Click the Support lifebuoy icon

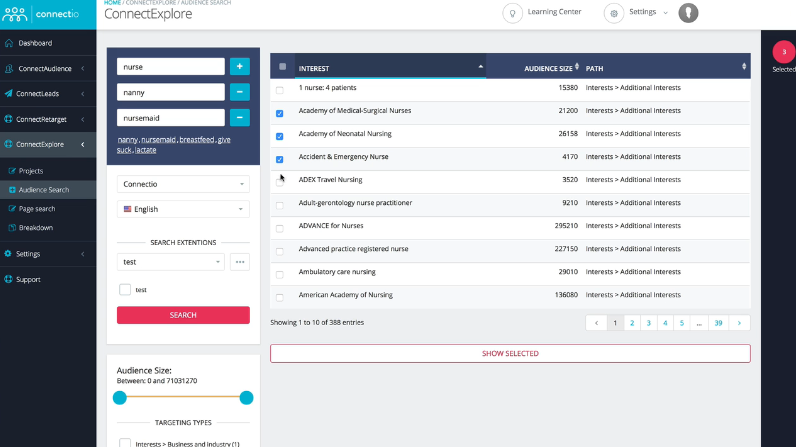[x=9, y=279]
